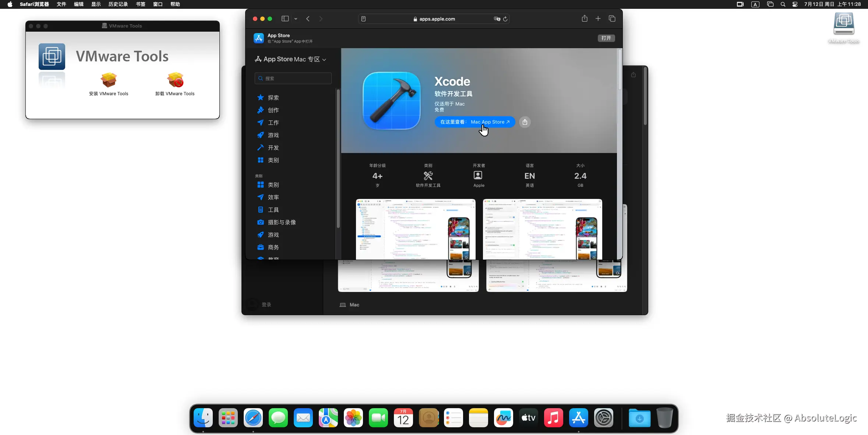Click the Safari sidebar toggle icon
868x435 pixels.
(285, 19)
